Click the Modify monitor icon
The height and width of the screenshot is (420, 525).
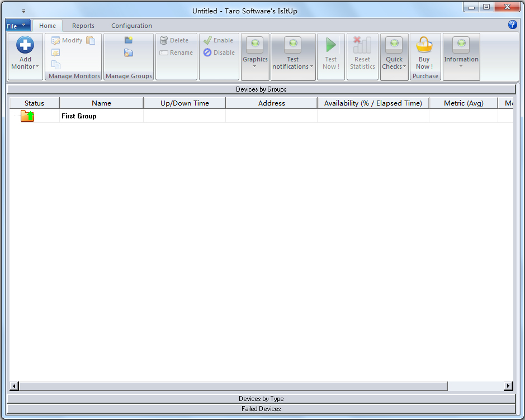coord(56,41)
